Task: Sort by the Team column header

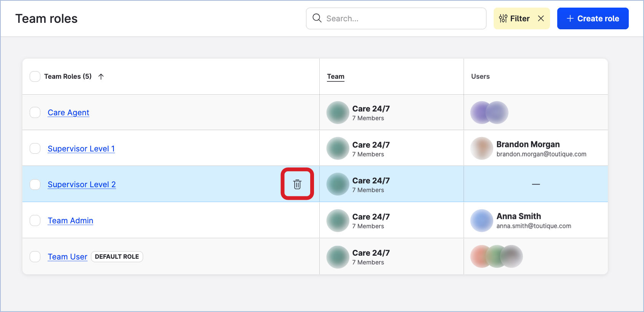Action: [335, 76]
